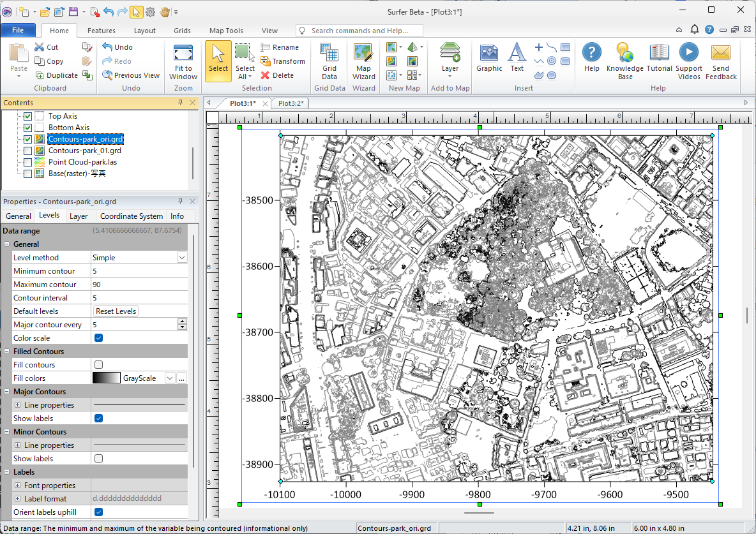Viewport: 756px width, 534px height.
Task: Open Support Videos
Action: point(688,61)
